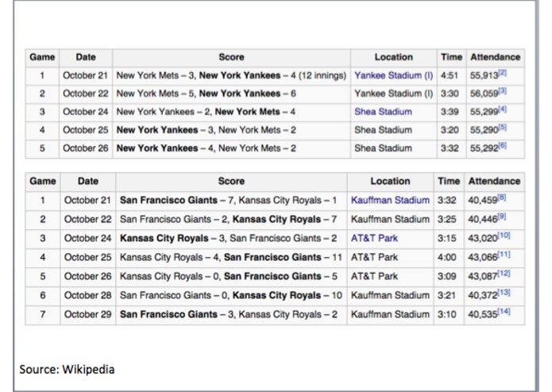Image resolution: width=552 pixels, height=392 pixels.
Task: Open citation [11] beside 43,066
Action: tap(504, 255)
